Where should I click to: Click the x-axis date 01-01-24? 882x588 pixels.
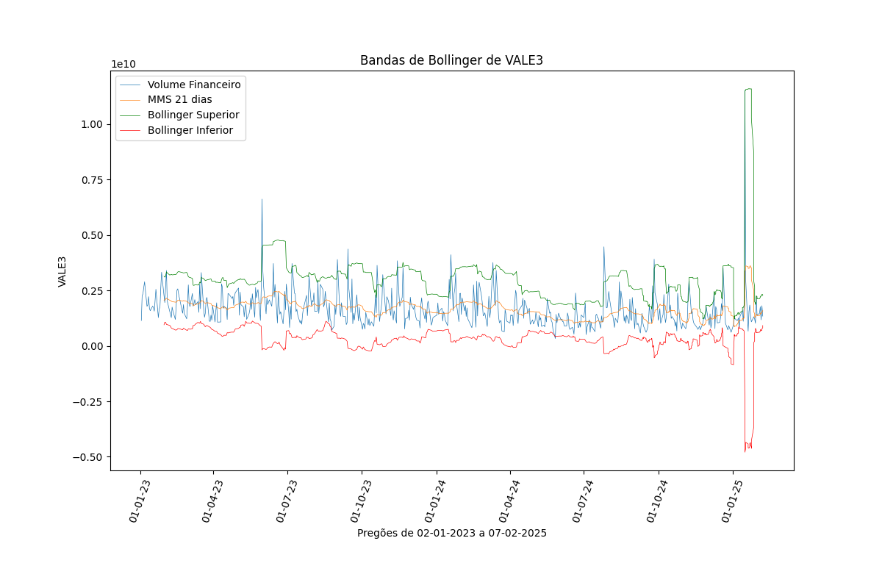point(435,501)
